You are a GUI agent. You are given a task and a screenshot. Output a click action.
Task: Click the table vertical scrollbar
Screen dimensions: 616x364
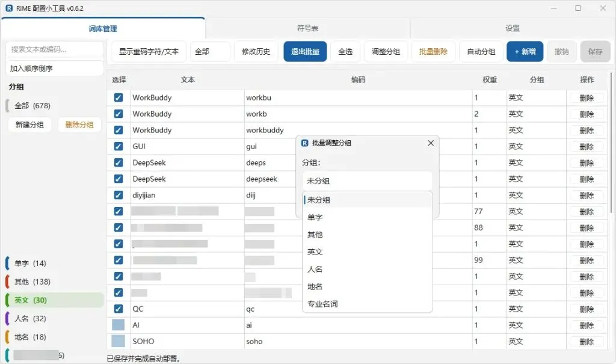coord(611,143)
